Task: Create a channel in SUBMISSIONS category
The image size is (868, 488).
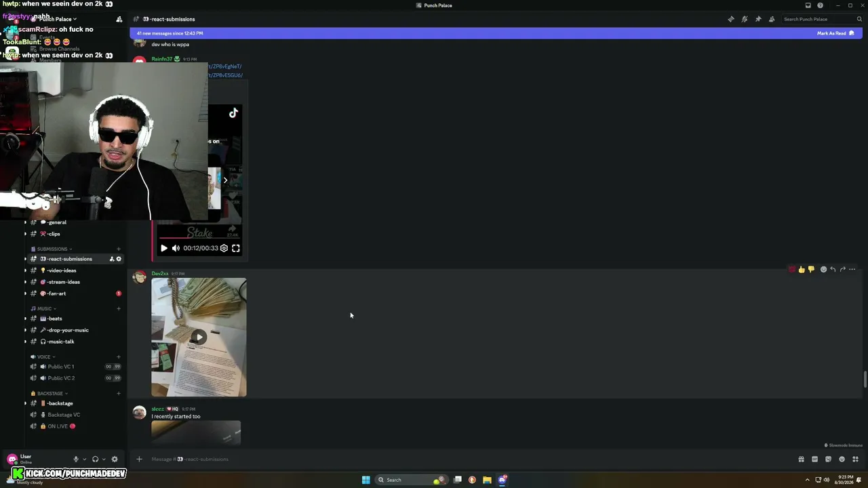Action: click(x=119, y=249)
